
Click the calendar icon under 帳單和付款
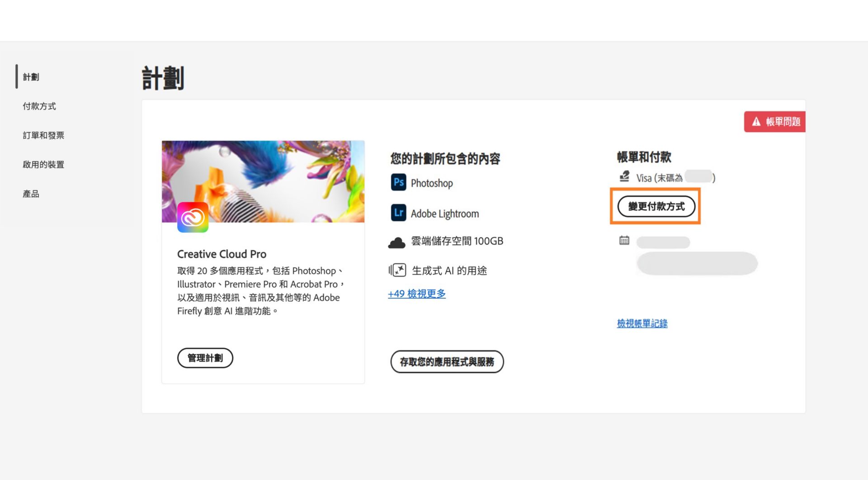pyautogui.click(x=624, y=241)
